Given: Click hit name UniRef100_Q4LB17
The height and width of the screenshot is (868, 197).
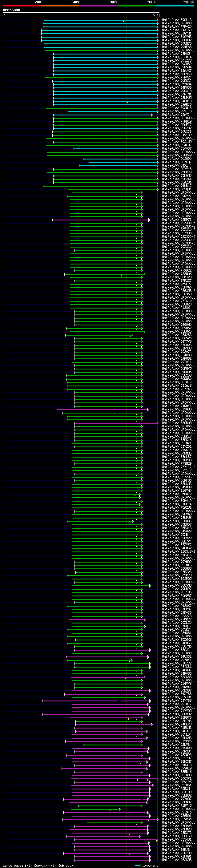Looking at the screenshot, I should [x=177, y=186].
